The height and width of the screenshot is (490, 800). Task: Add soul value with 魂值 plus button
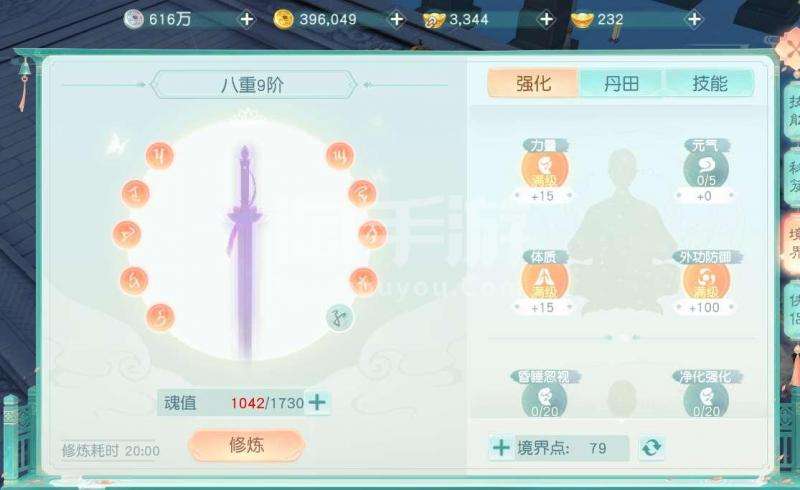pyautogui.click(x=317, y=402)
